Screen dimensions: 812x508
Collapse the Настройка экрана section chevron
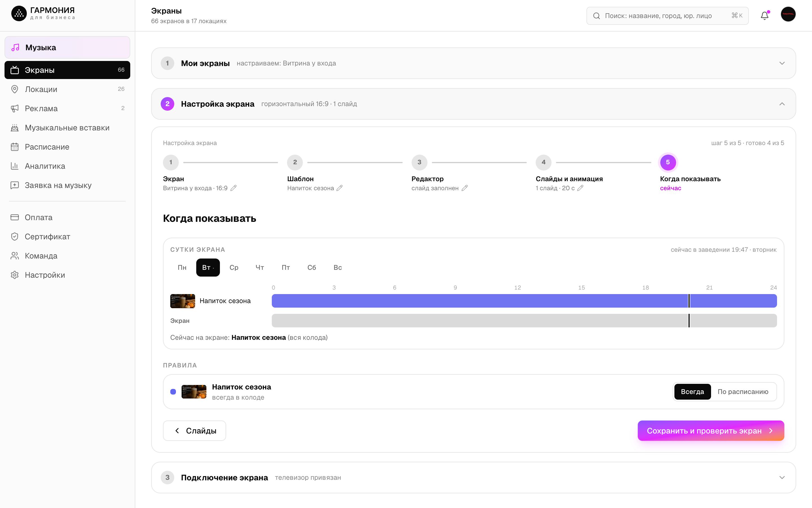point(782,104)
